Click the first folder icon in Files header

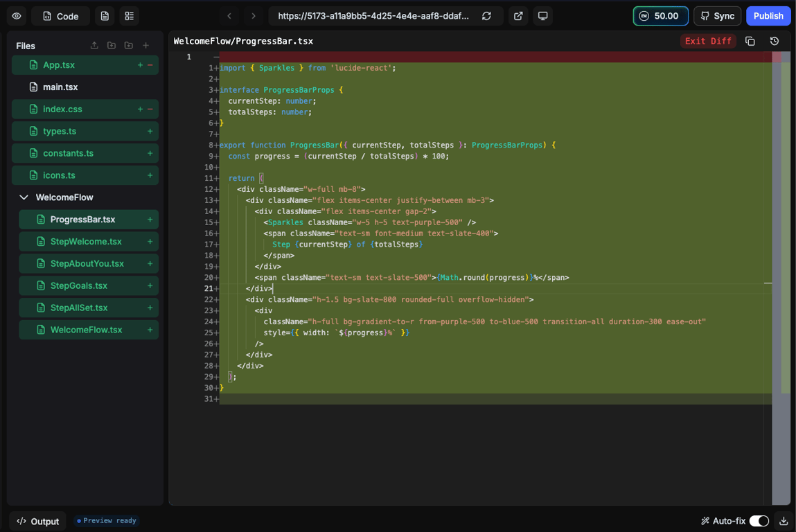tap(111, 45)
